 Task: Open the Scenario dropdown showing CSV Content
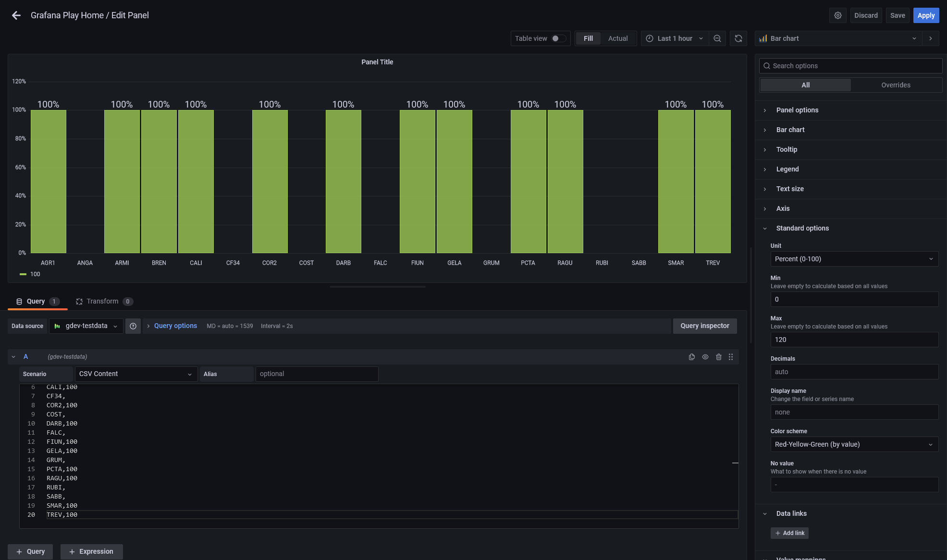coord(136,374)
